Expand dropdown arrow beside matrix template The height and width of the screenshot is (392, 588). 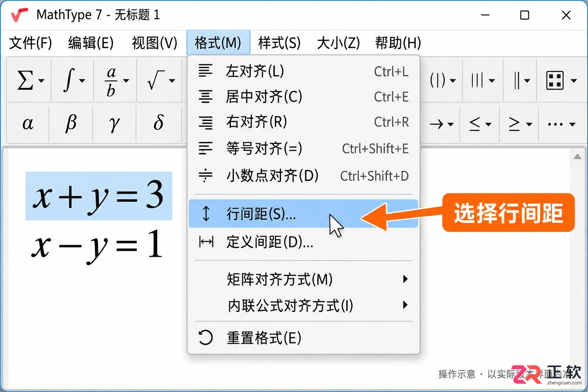coord(574,81)
